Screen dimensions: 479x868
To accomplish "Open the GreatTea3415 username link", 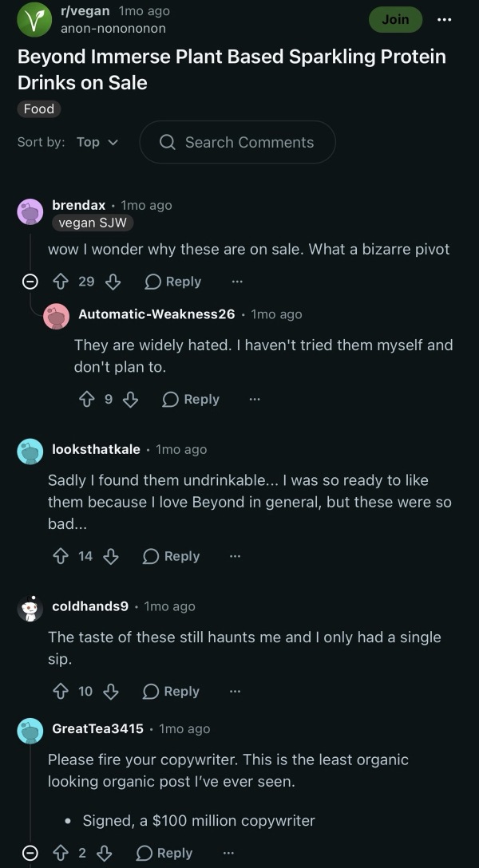I will click(97, 728).
